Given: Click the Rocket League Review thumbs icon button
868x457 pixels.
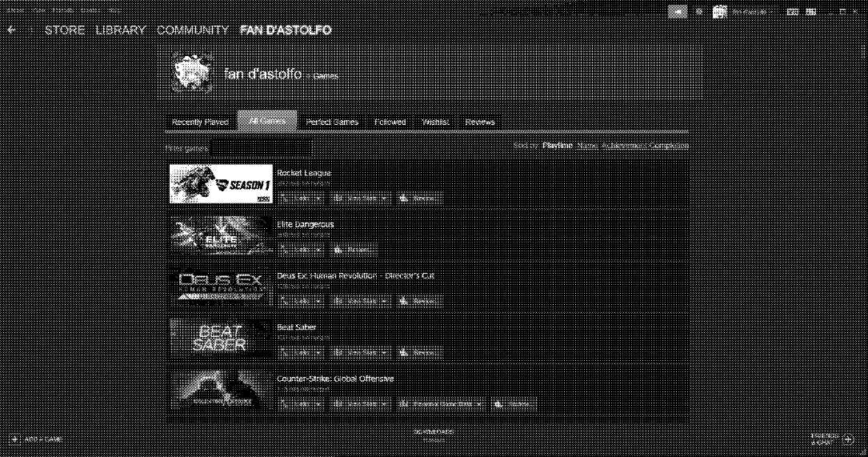Looking at the screenshot, I should coord(419,198).
